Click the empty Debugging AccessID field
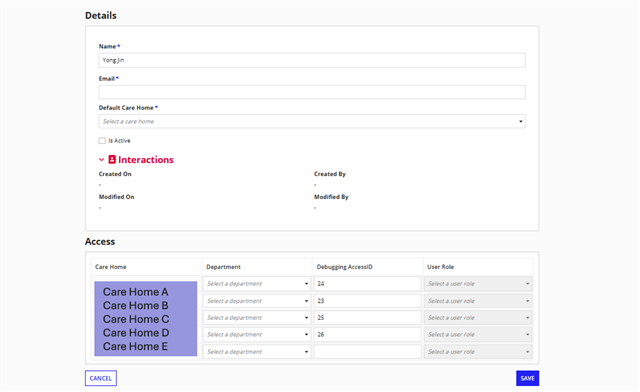640x392 pixels. tap(367, 352)
